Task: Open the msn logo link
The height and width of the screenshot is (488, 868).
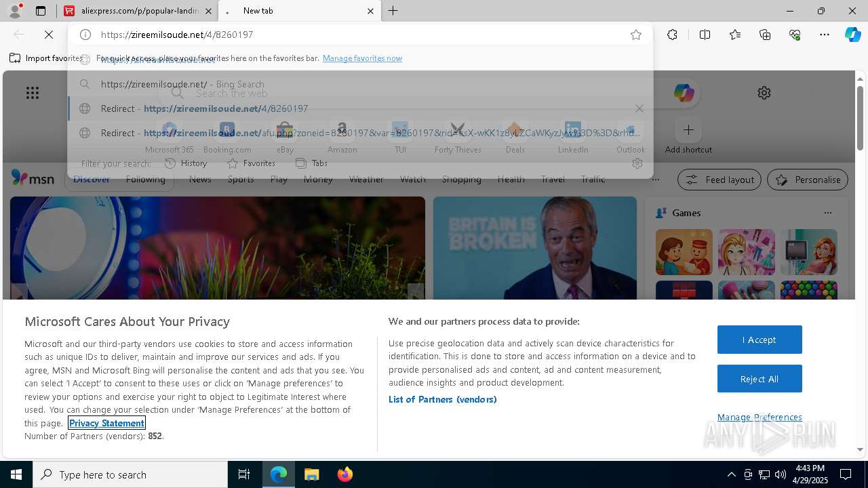Action: pos(33,178)
